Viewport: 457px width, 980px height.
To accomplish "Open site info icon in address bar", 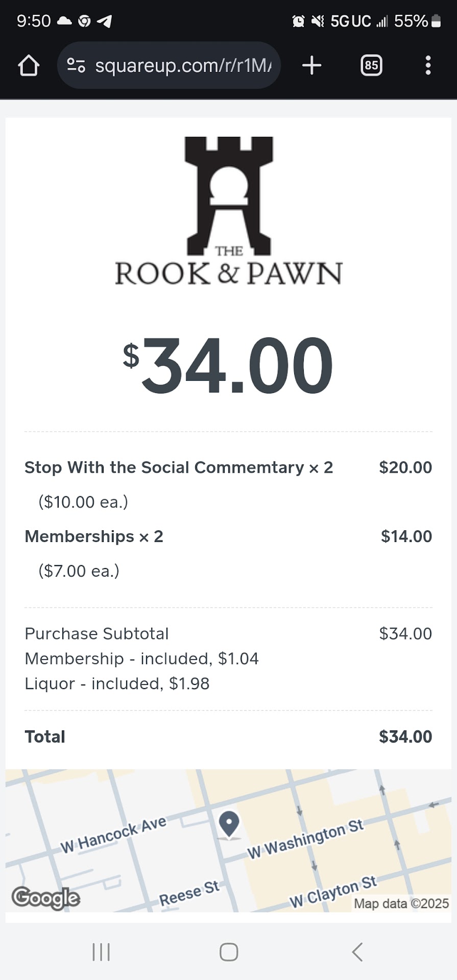I will [76, 65].
